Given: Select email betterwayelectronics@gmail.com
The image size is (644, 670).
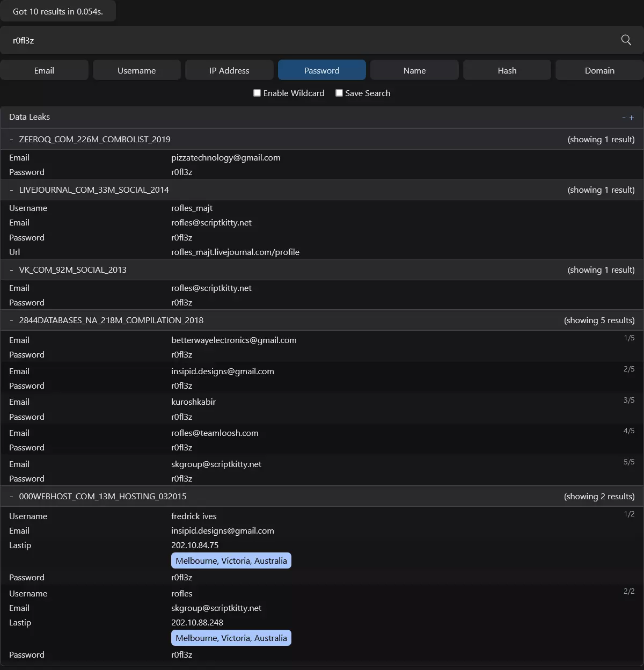Looking at the screenshot, I should (x=234, y=340).
